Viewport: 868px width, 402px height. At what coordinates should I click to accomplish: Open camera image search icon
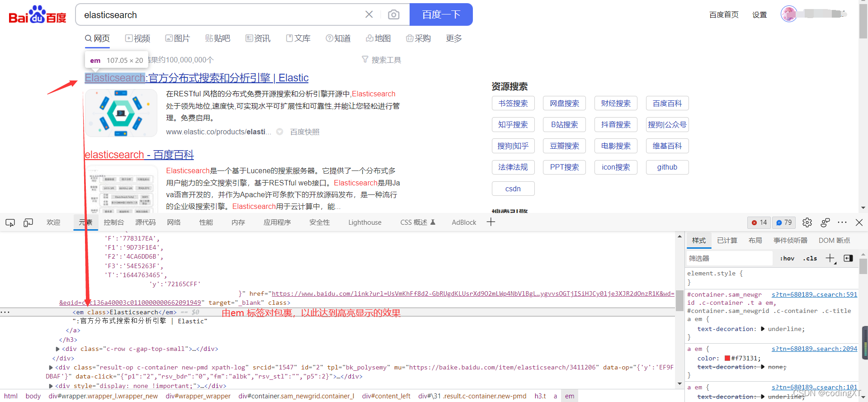[x=394, y=14]
